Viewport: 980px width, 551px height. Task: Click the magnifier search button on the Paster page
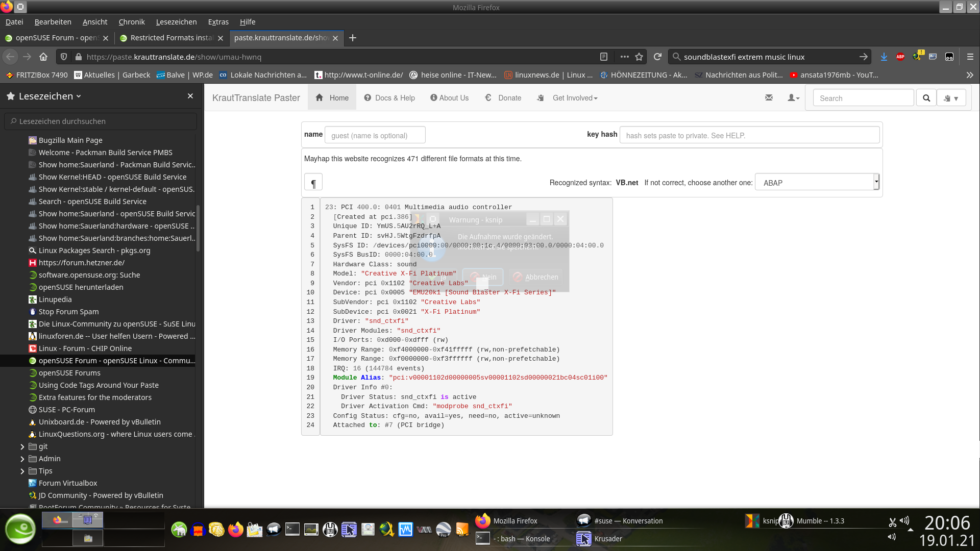click(x=926, y=98)
